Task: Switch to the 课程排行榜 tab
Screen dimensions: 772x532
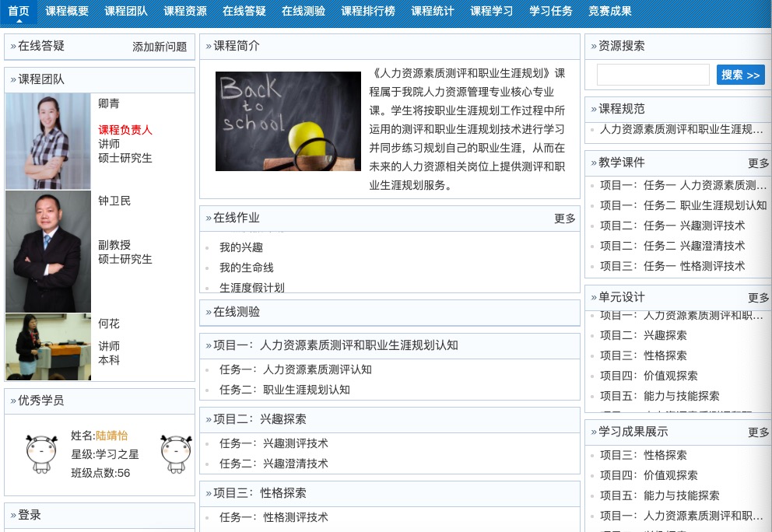Action: pyautogui.click(x=368, y=11)
